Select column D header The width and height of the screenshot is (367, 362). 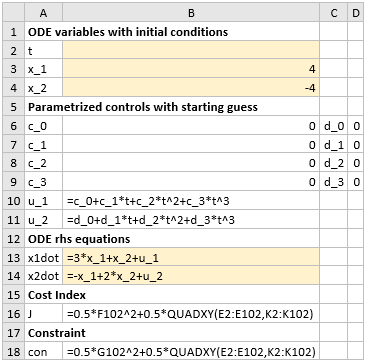pos(356,13)
